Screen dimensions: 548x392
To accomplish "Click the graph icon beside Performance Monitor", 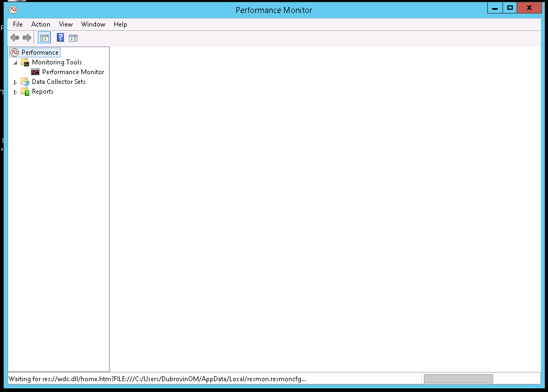I will coord(35,72).
